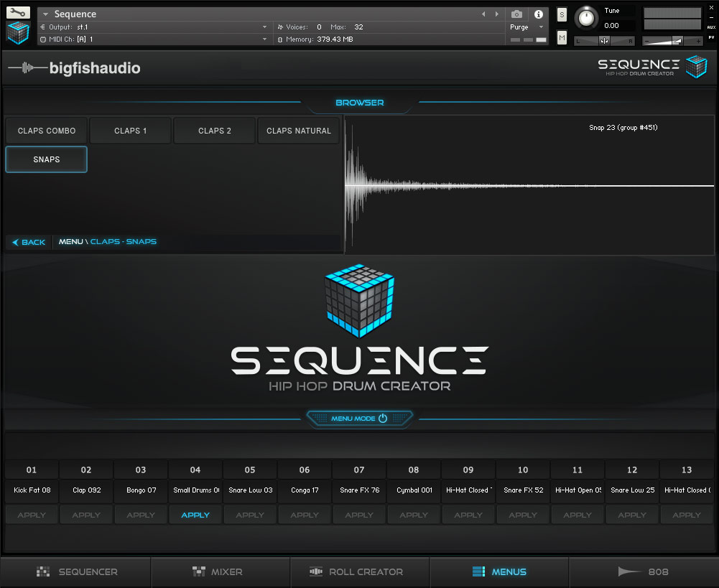Click the Sequencer grid icon in bottom bar
Screen dimensions: 719x588
point(42,571)
